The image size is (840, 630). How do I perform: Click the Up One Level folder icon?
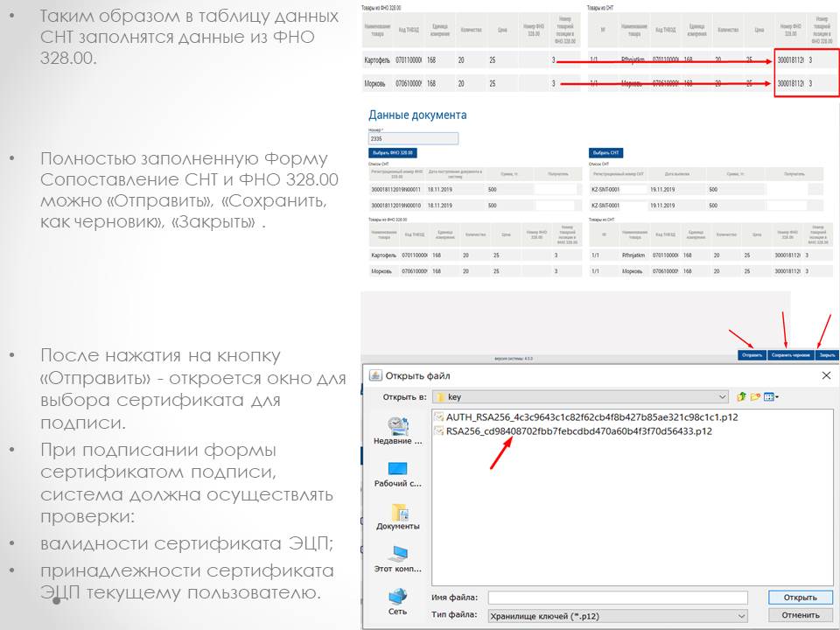[x=741, y=396]
